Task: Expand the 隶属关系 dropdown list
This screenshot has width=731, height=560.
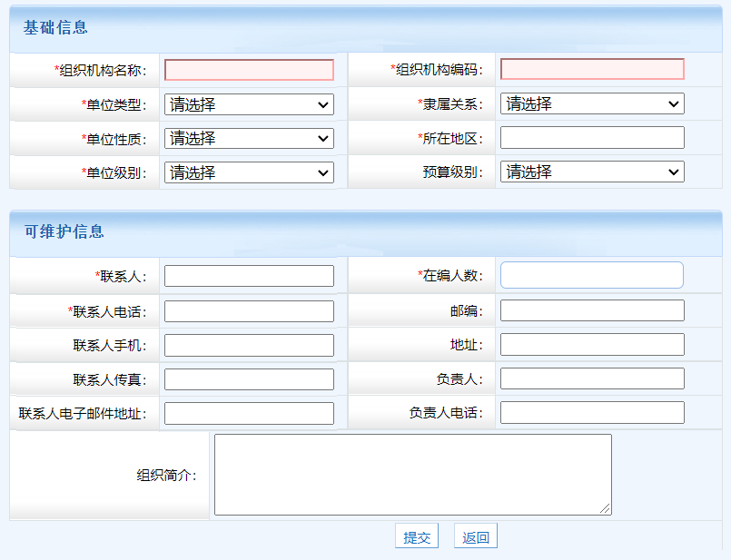Action: pos(592,103)
